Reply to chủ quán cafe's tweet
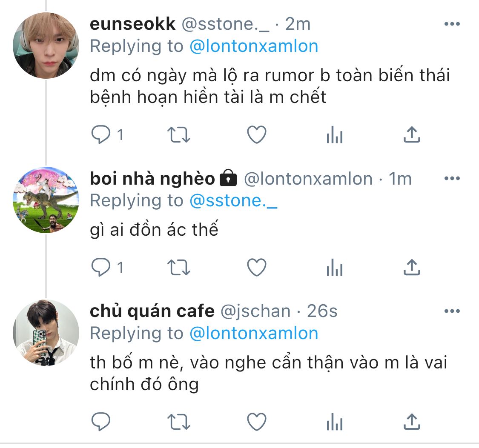 (x=101, y=422)
